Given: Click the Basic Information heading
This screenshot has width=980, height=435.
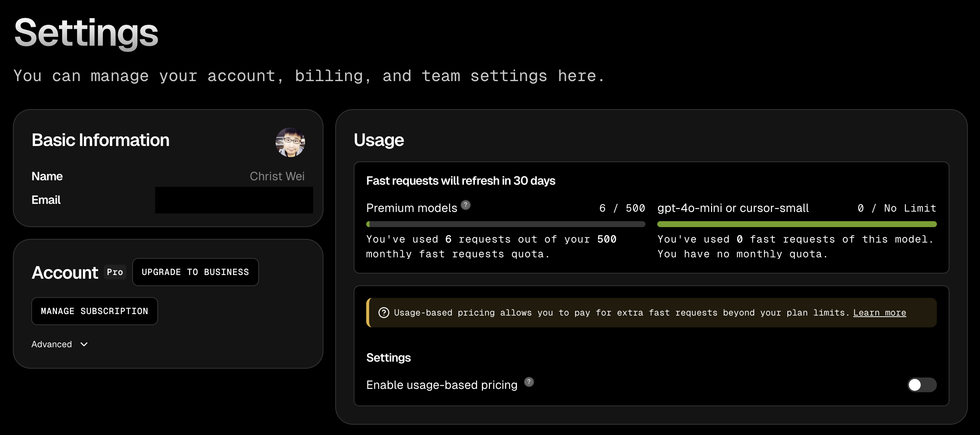Looking at the screenshot, I should coord(101,140).
